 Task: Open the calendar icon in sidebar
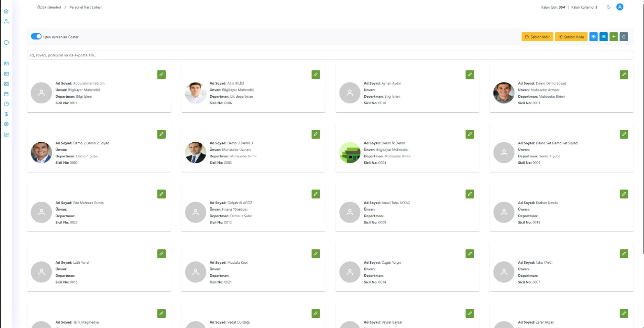[6, 94]
